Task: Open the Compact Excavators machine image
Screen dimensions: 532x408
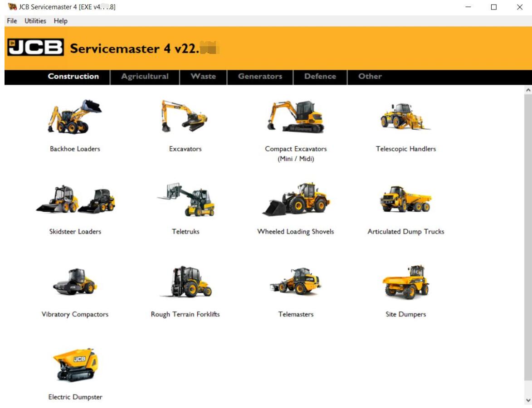Action: click(x=296, y=117)
